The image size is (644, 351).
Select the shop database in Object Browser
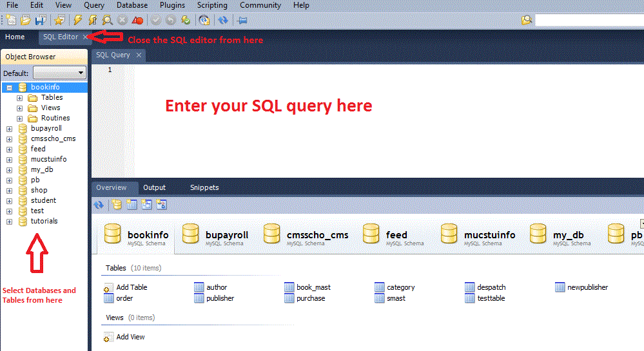(x=39, y=191)
